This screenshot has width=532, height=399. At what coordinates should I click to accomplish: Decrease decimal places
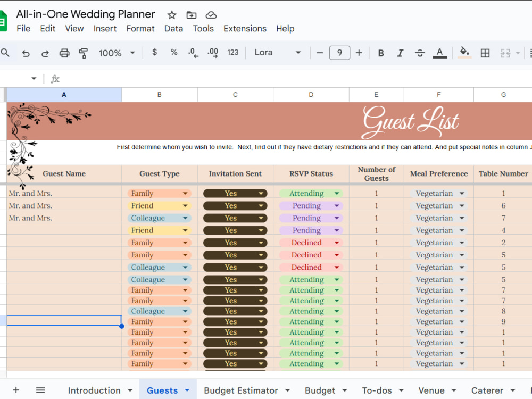193,53
